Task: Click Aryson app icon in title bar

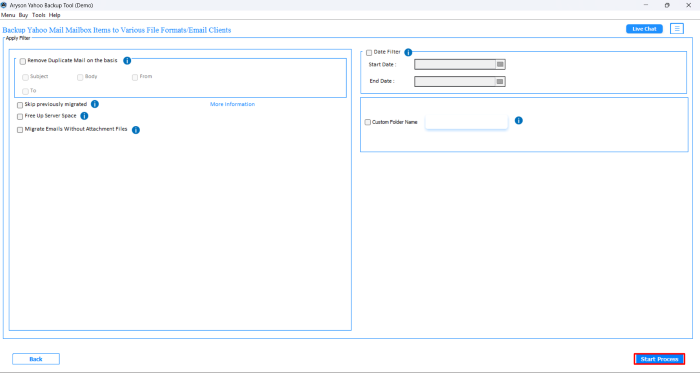Action: tap(4, 5)
